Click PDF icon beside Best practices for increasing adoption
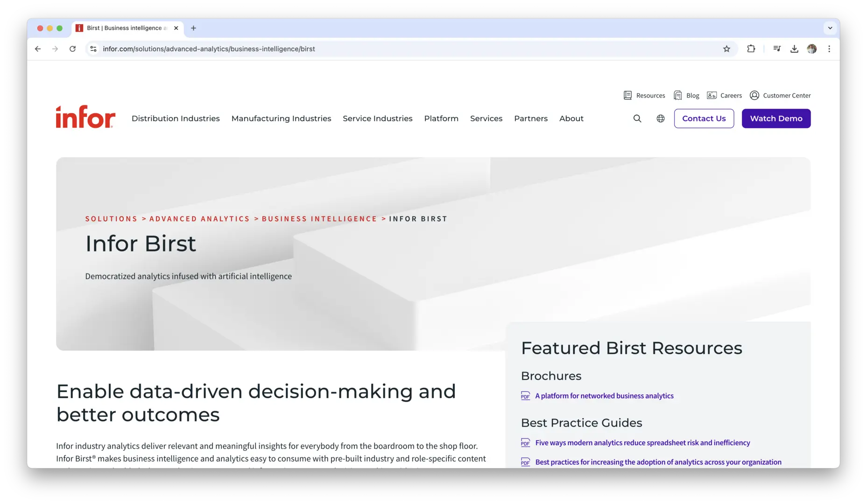Viewport: 867px width, 504px height. tap(525, 462)
